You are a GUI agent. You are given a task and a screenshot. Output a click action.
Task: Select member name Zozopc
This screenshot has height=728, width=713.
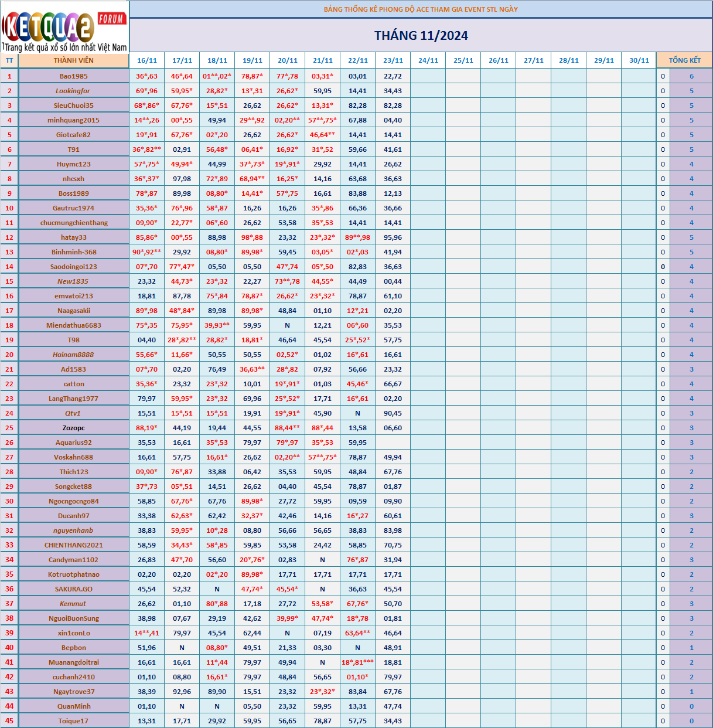click(74, 428)
